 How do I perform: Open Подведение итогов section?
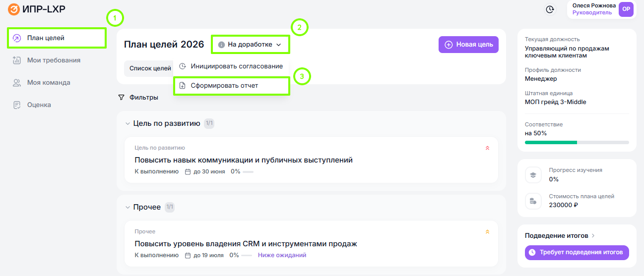point(560,235)
